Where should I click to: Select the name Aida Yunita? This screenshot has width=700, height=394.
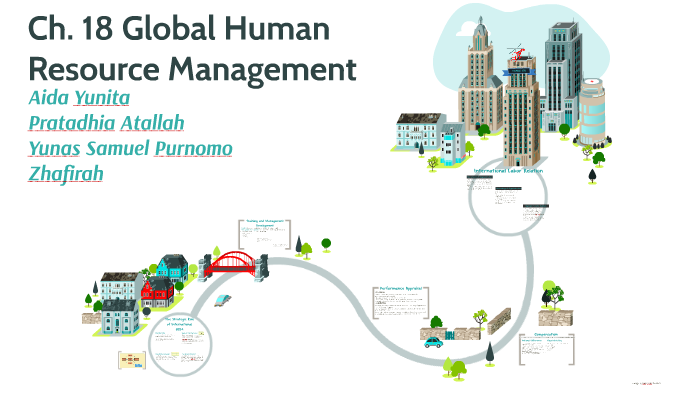[79, 98]
